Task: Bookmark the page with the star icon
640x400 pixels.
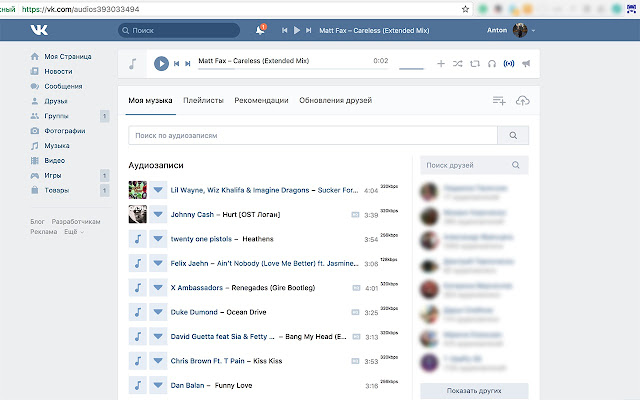Action: [x=465, y=9]
